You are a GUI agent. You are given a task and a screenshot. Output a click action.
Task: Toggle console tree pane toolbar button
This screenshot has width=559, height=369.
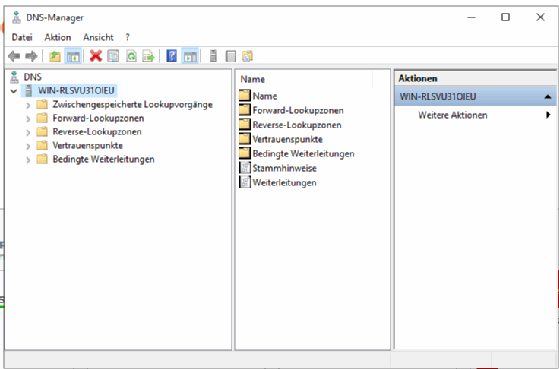(73, 56)
